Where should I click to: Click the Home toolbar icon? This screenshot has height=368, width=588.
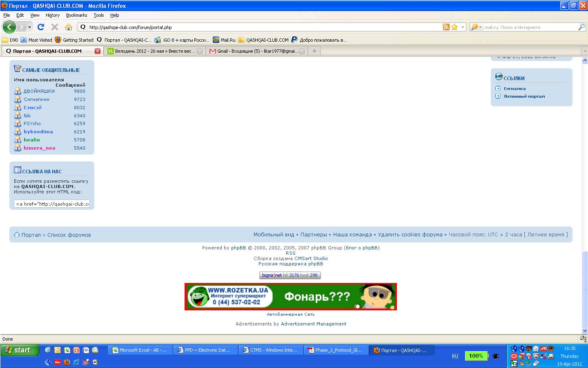[69, 27]
